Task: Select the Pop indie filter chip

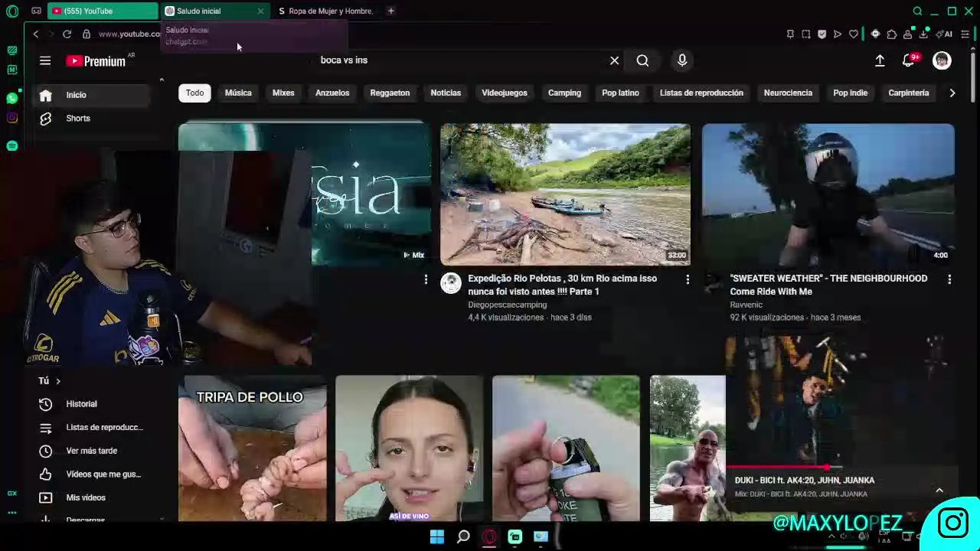Action: coord(850,93)
